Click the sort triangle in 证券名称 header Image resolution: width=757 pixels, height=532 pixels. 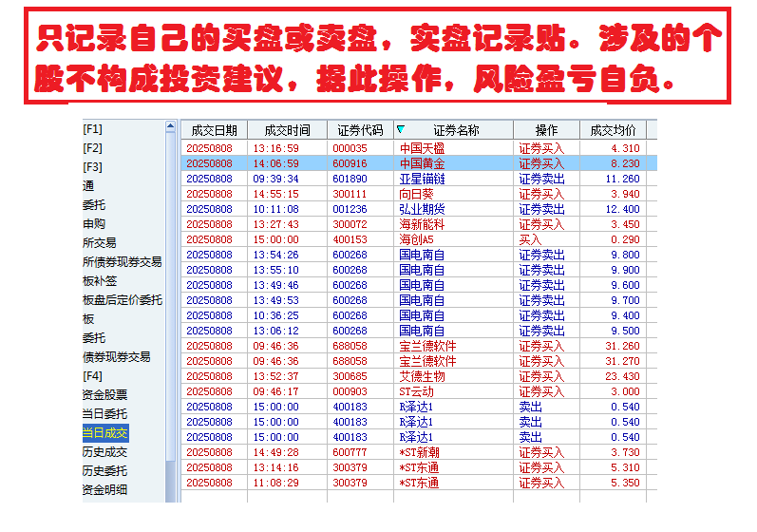[401, 129]
